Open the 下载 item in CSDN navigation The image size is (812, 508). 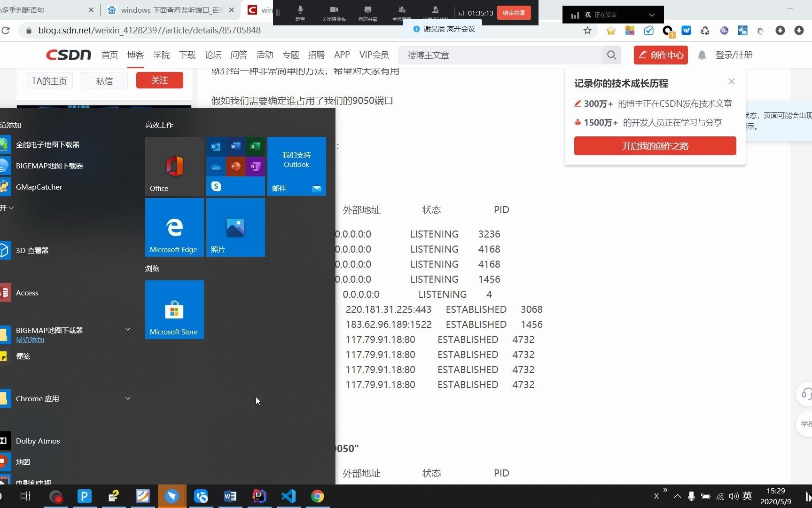187,55
